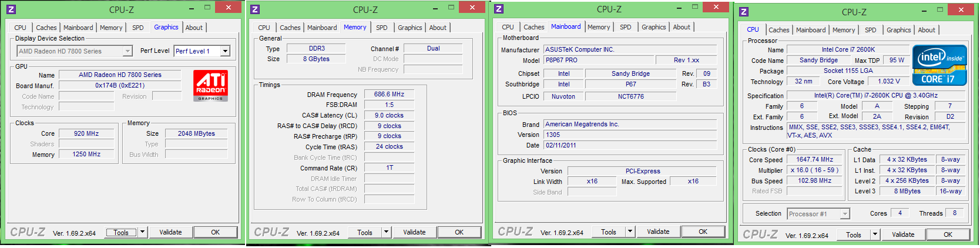Open Caches tab in CPU window
This screenshot has height=248, width=980.
click(779, 30)
